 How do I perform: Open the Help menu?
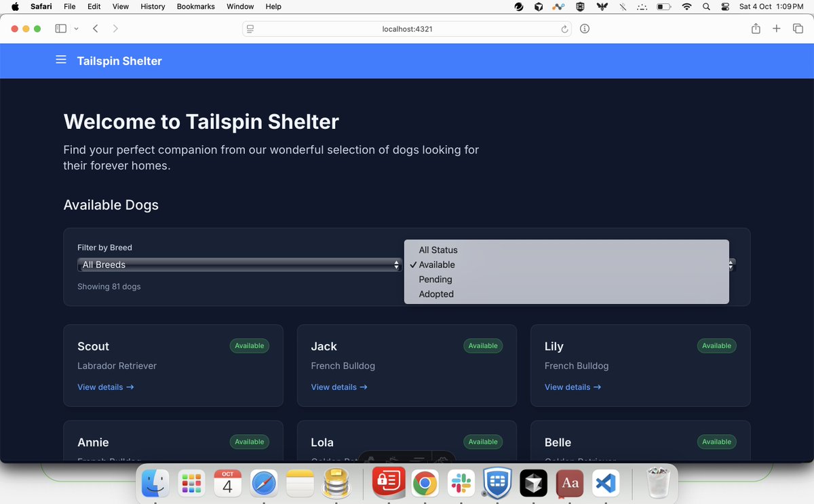point(273,7)
